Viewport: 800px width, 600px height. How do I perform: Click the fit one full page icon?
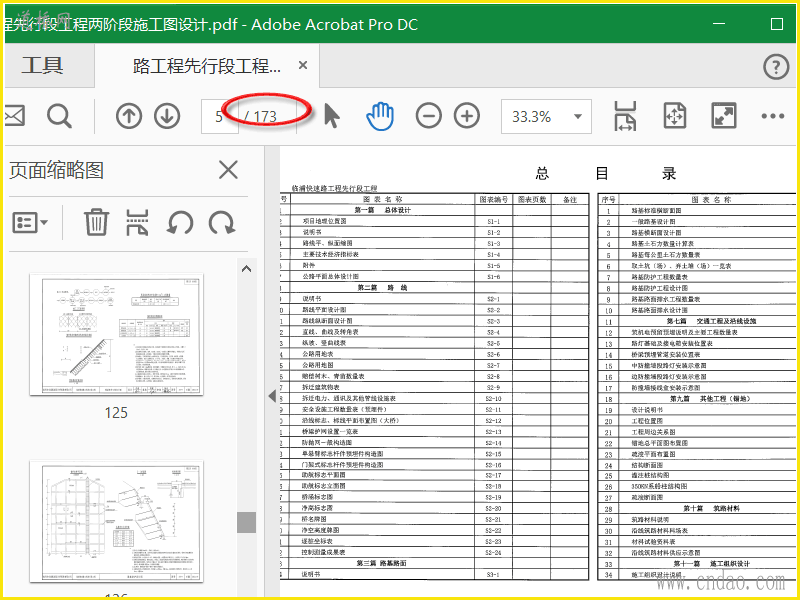[x=674, y=116]
